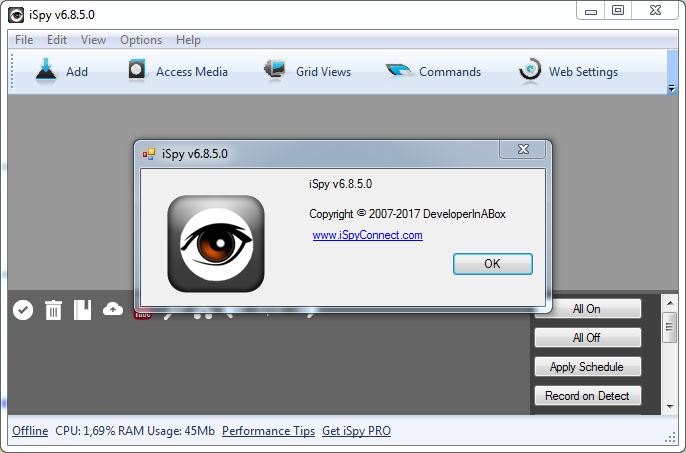Click the Offline status link
This screenshot has width=686, height=453.
pos(30,431)
